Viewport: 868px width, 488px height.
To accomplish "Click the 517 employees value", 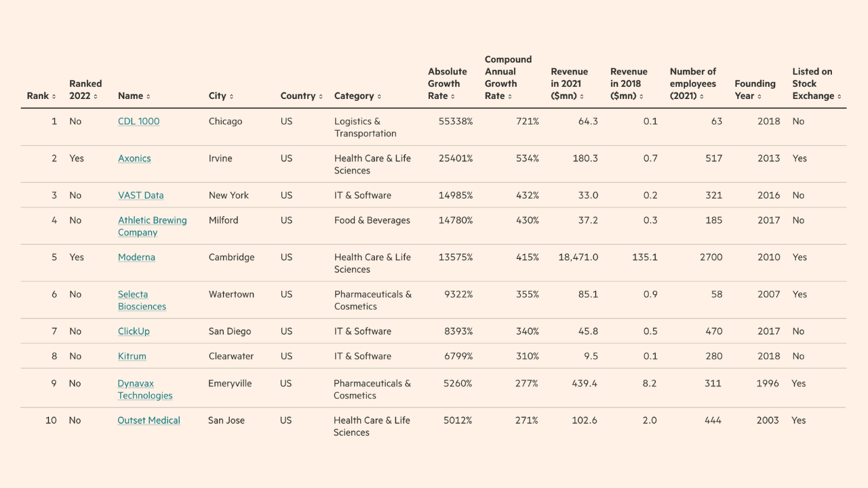I will 713,159.
